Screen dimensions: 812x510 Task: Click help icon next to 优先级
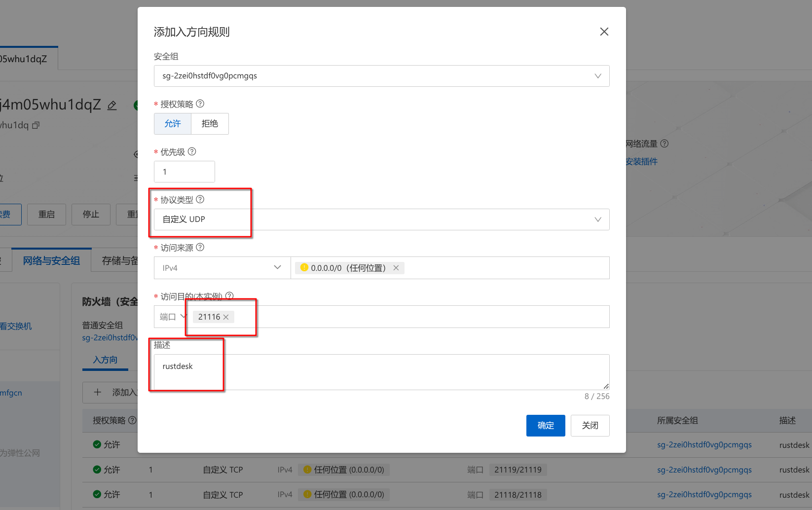192,151
